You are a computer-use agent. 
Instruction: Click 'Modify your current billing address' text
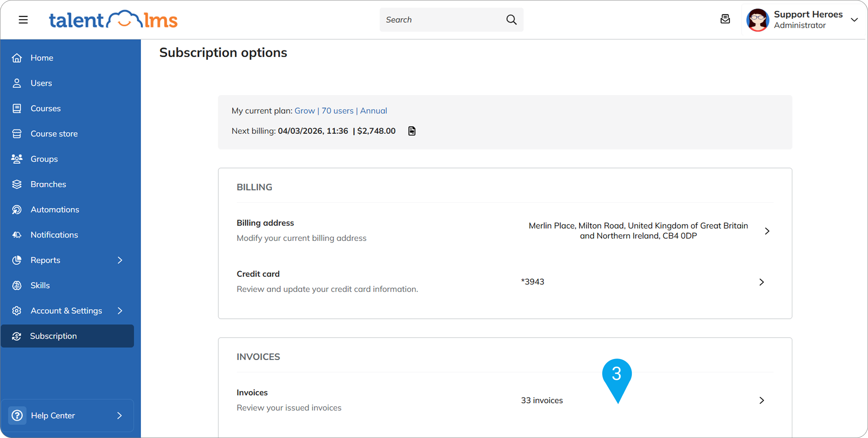pos(301,238)
